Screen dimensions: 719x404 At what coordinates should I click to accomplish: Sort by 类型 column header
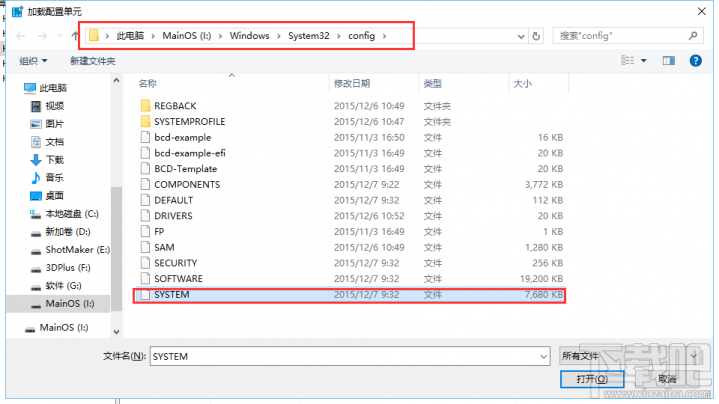click(432, 83)
